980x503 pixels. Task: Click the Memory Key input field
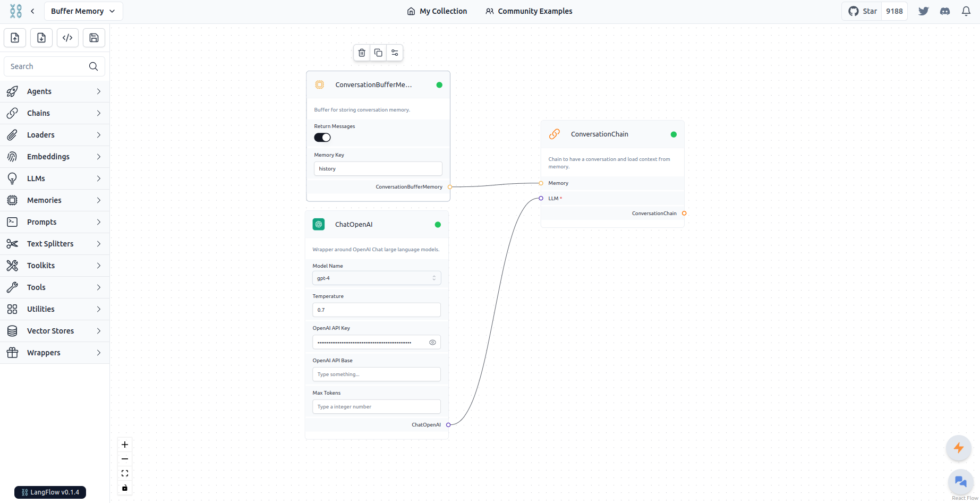(378, 169)
